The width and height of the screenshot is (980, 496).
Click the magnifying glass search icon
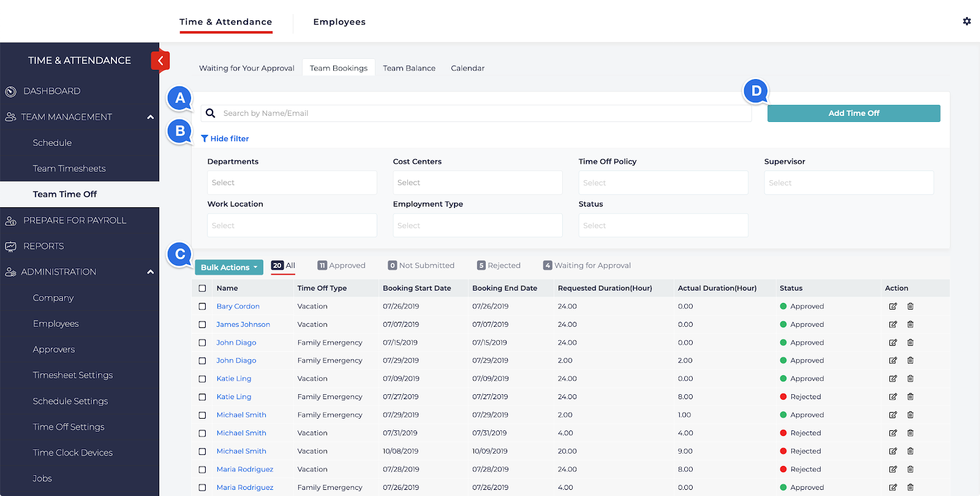pos(211,113)
